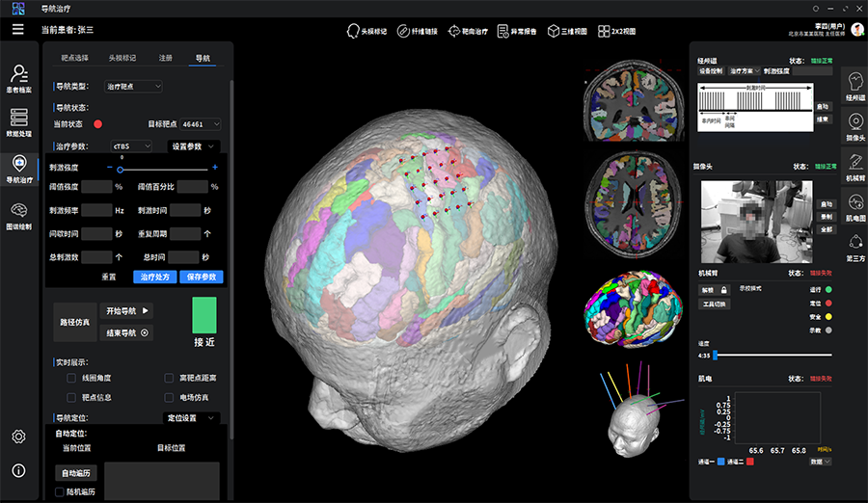Click the app logo in title bar
868x503 pixels.
click(18, 9)
